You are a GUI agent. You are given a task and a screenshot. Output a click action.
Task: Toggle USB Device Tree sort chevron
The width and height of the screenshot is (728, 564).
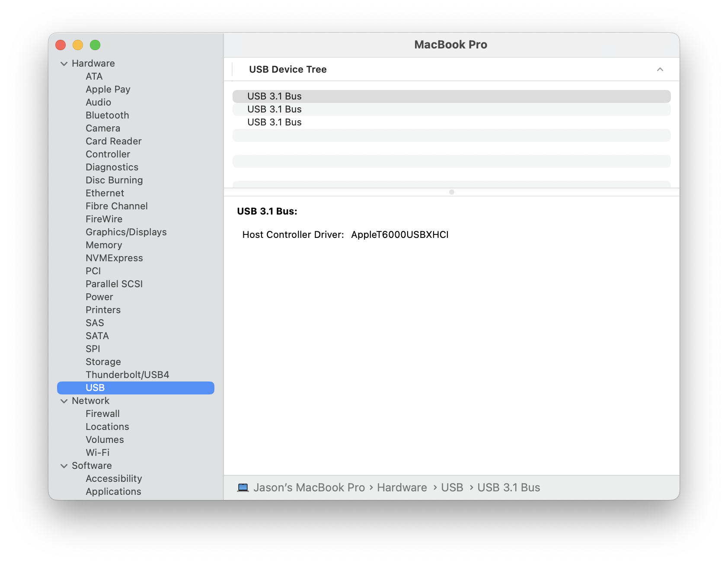click(x=660, y=69)
